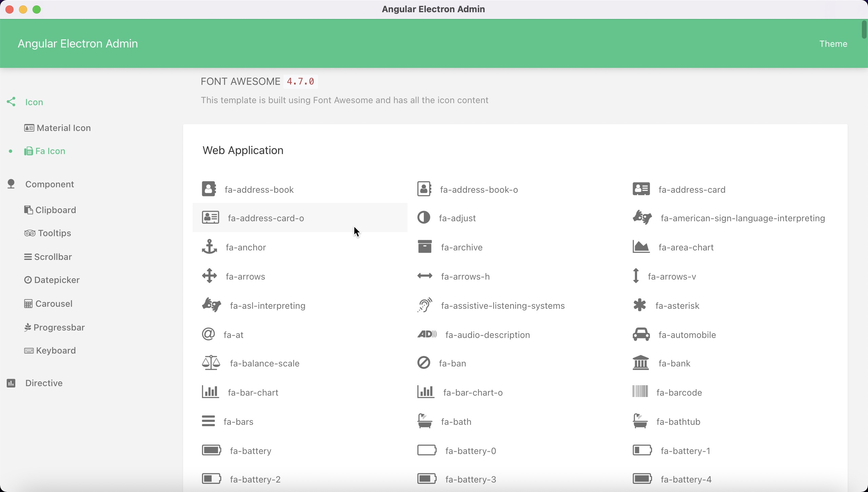Screen dimensions: 868x492
Task: Click the fa-address-book icon
Action: [209, 188]
